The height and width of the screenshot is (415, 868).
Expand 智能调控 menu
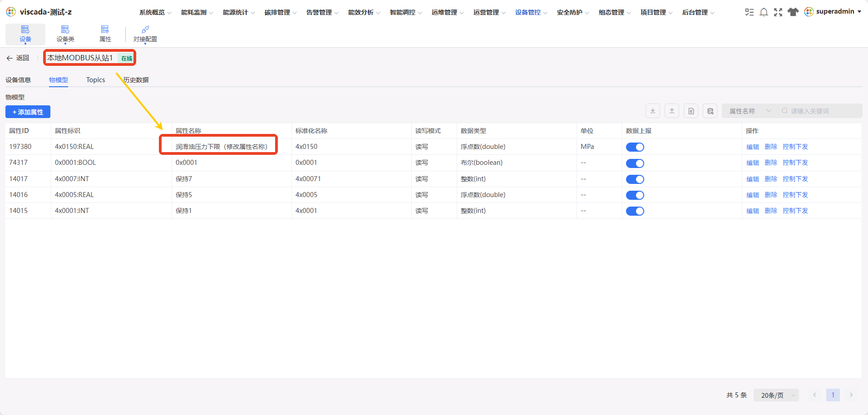tap(406, 12)
